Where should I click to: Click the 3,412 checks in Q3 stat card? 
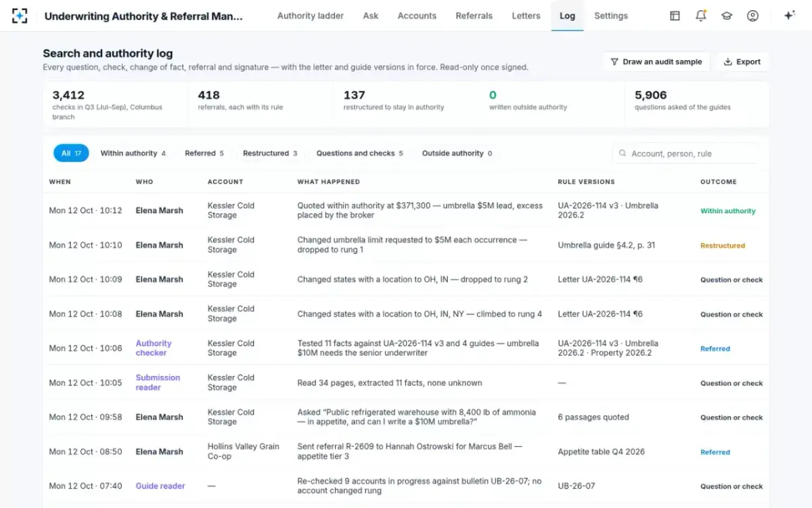pyautogui.click(x=115, y=104)
